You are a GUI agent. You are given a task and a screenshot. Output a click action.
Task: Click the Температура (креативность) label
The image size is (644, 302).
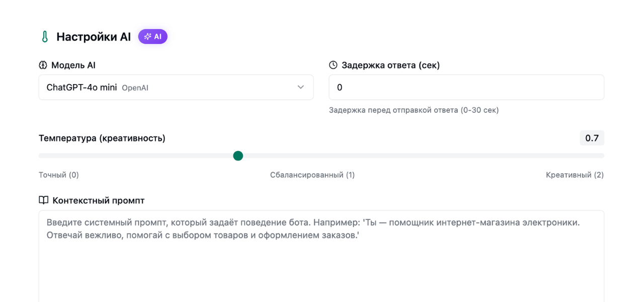click(x=102, y=138)
